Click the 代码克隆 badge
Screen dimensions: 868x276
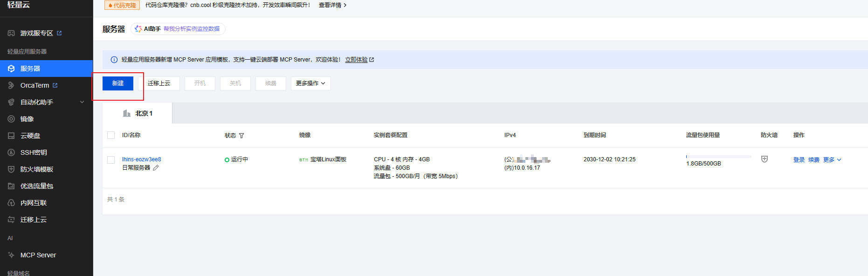coord(122,5)
